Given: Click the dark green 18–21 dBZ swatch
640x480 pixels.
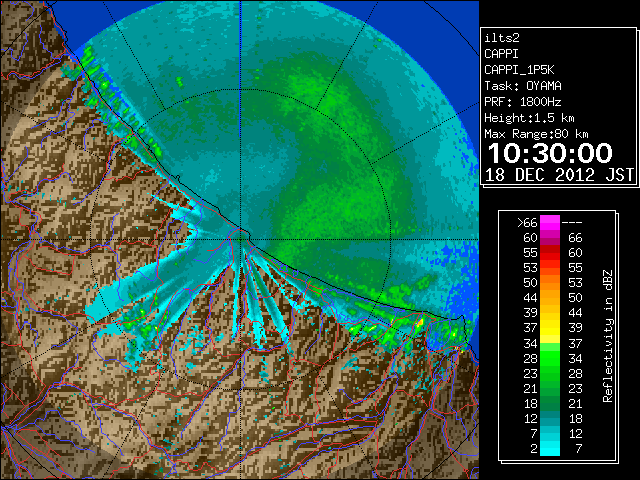Looking at the screenshot, I should [550, 403].
